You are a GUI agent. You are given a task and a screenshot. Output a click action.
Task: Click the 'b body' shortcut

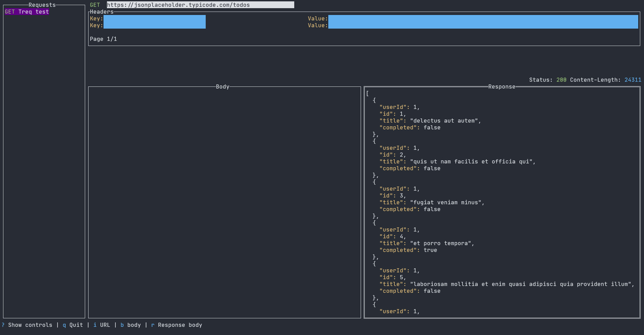[130, 325]
